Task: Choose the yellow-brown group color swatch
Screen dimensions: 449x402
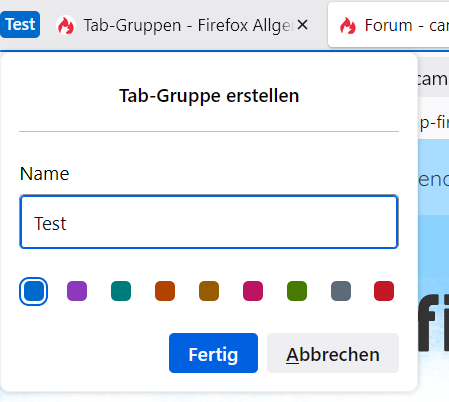Action: 209,291
